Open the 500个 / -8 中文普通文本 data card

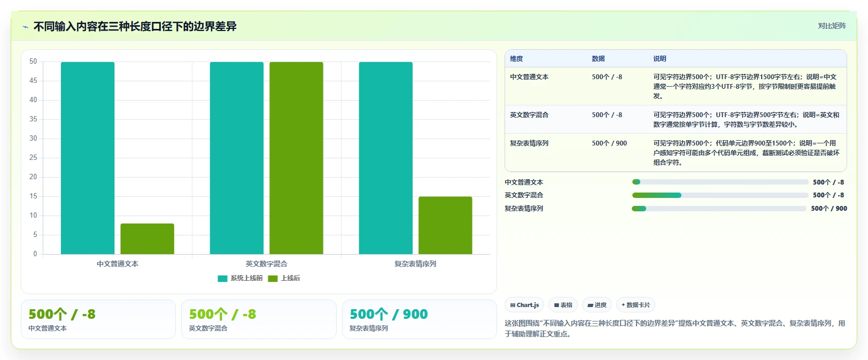click(98, 319)
